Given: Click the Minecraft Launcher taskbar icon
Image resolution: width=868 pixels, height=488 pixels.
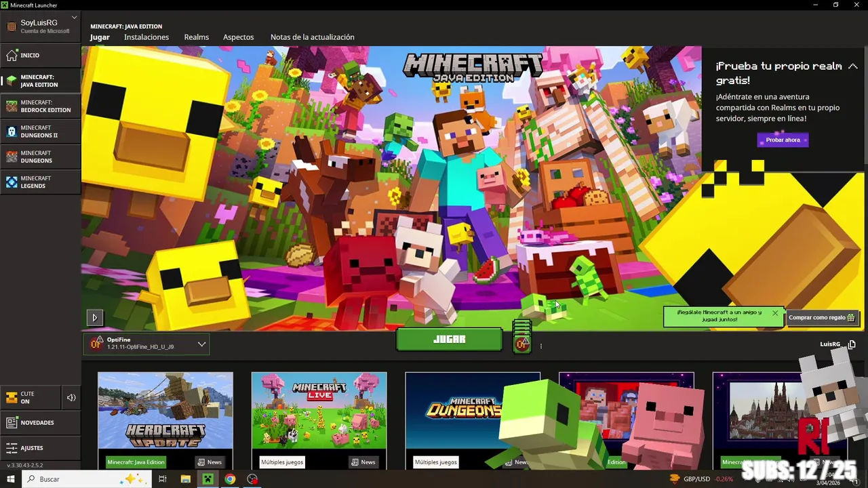Looking at the screenshot, I should (x=208, y=479).
